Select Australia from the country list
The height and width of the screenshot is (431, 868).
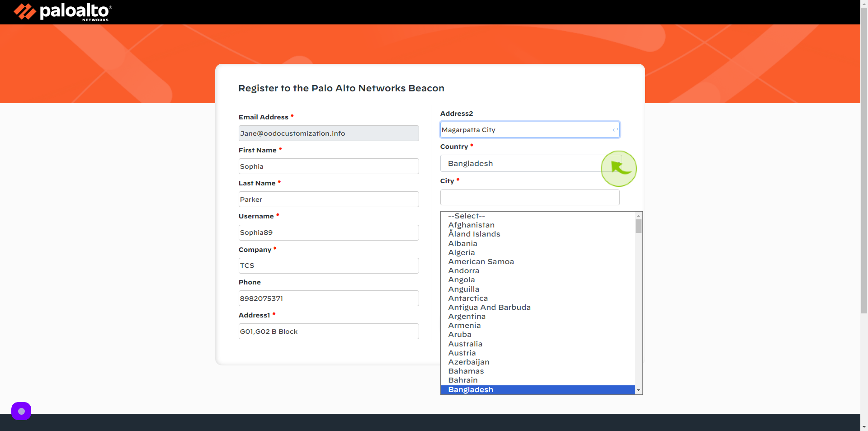(x=538, y=344)
